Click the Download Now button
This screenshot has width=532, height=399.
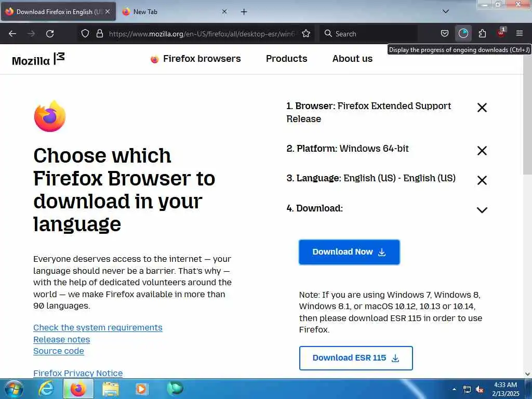pyautogui.click(x=349, y=252)
